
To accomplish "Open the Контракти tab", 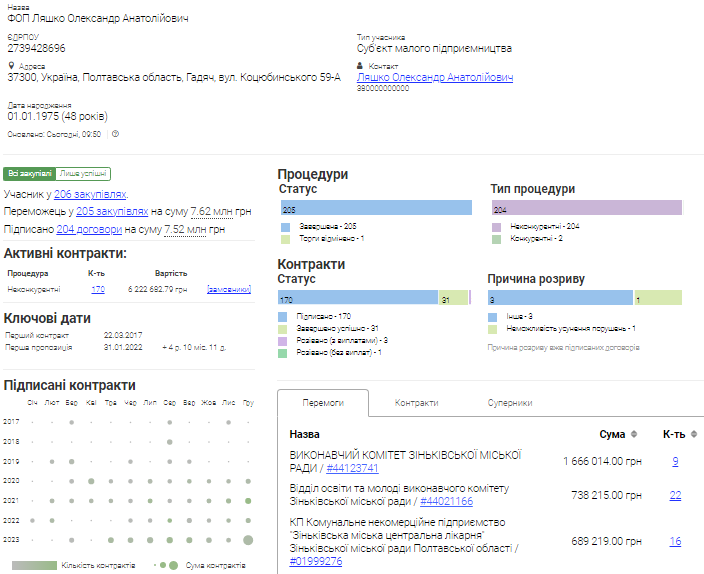I will point(416,403).
